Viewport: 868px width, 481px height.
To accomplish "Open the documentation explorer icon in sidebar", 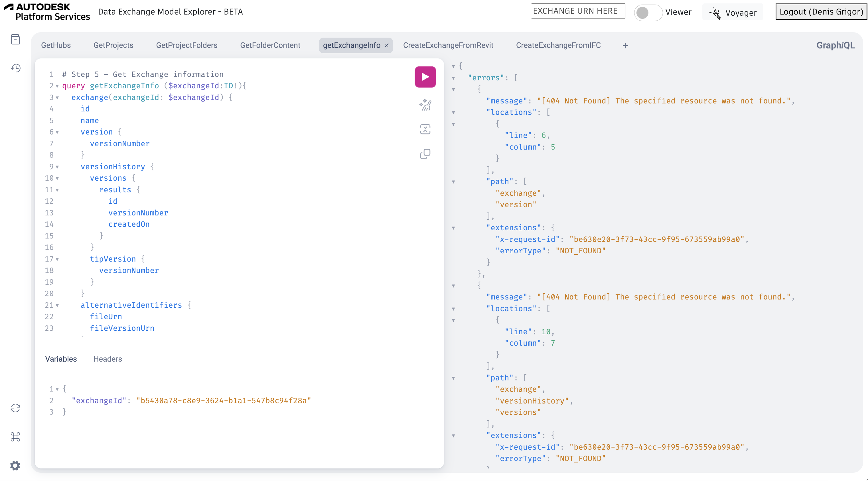I will pos(15,39).
